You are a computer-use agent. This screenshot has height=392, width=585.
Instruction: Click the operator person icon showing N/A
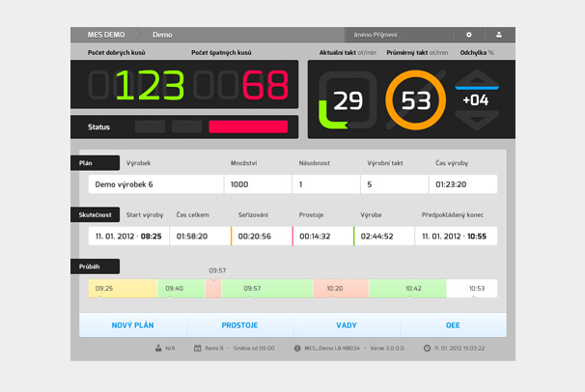coord(157,348)
